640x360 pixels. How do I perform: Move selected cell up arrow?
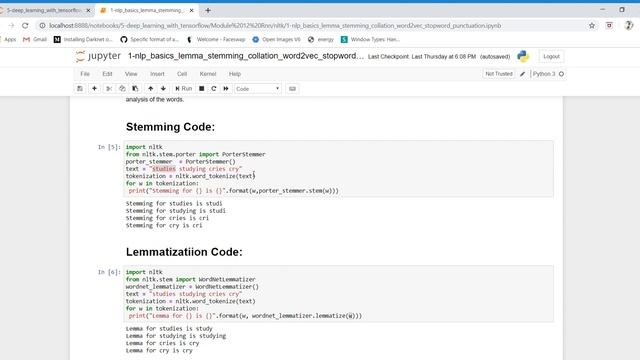click(151, 89)
